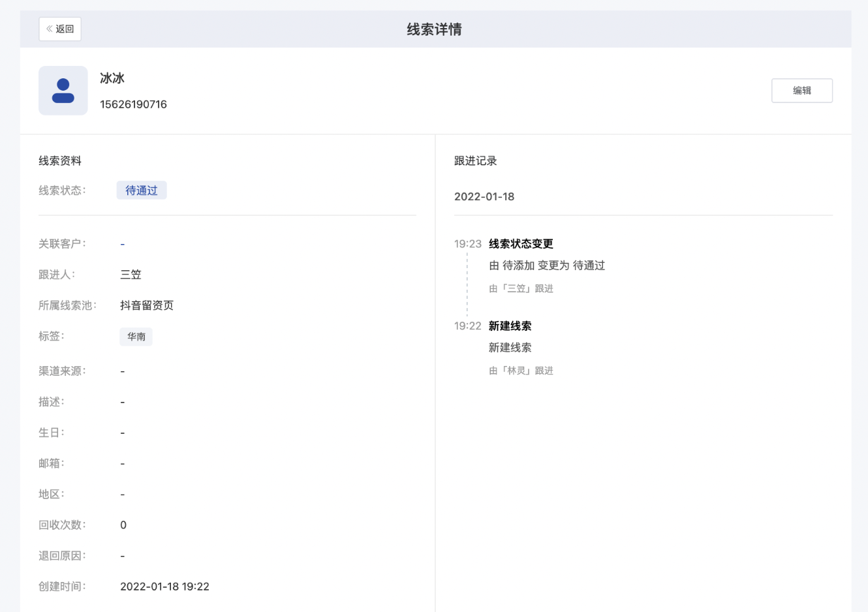The image size is (868, 612).
Task: Click the 回收次数 value 0
Action: click(123, 525)
